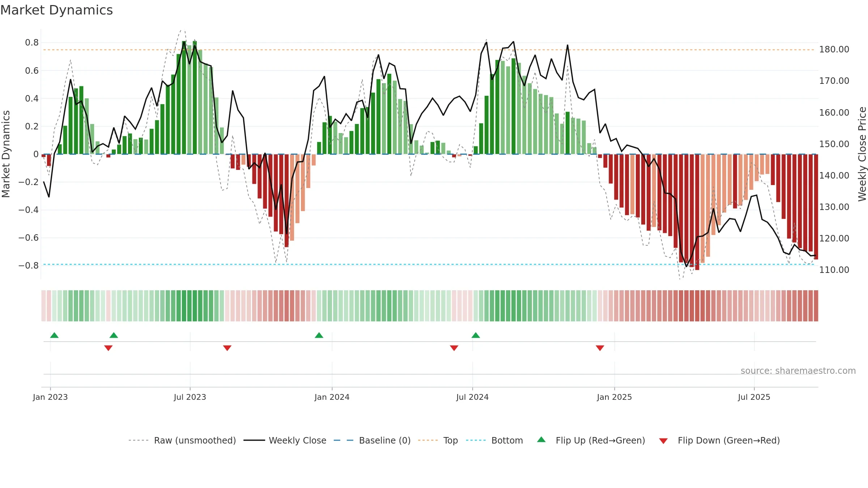This screenshot has width=868, height=488.
Task: Click the 0.8 tick on left axis
Action: click(32, 43)
